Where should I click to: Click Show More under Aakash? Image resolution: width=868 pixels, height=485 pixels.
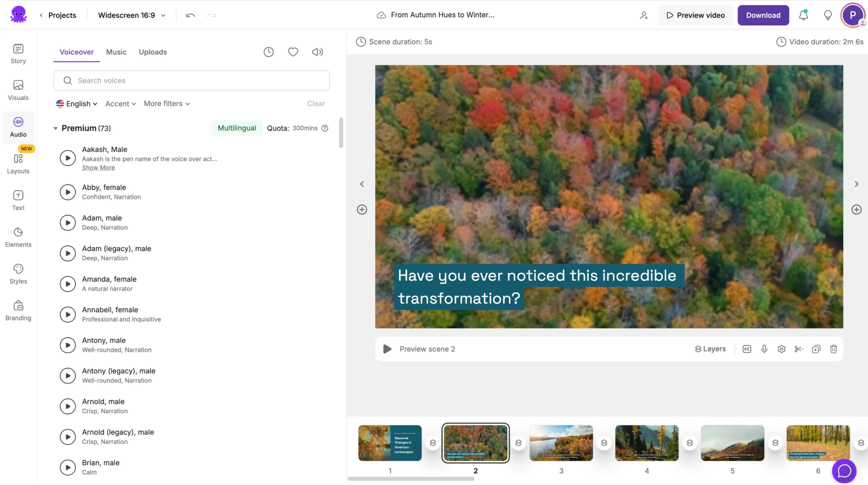click(x=98, y=168)
